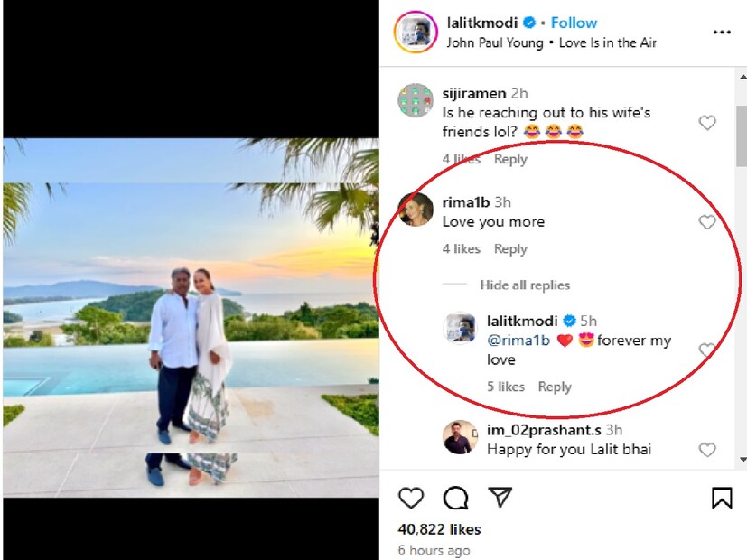Image resolution: width=747 pixels, height=560 pixels.
Task: Like sijiramen's comment
Action: click(707, 123)
